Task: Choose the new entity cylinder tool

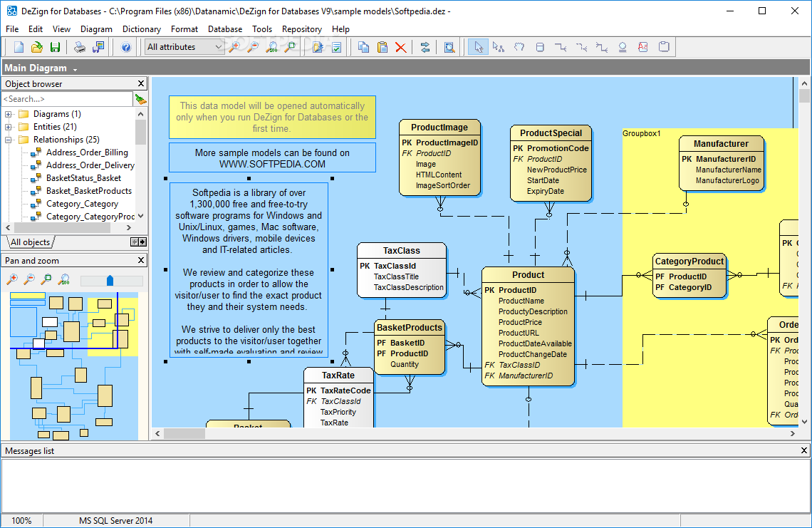Action: point(540,47)
